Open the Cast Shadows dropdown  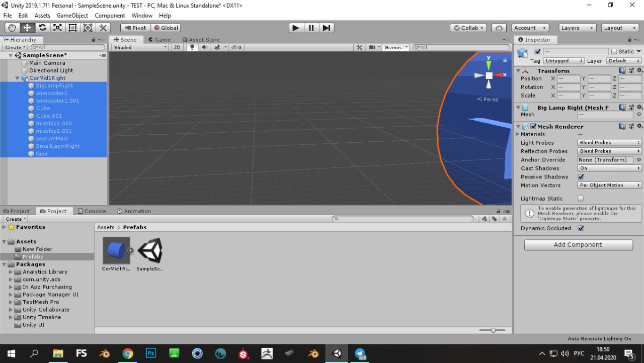[609, 168]
